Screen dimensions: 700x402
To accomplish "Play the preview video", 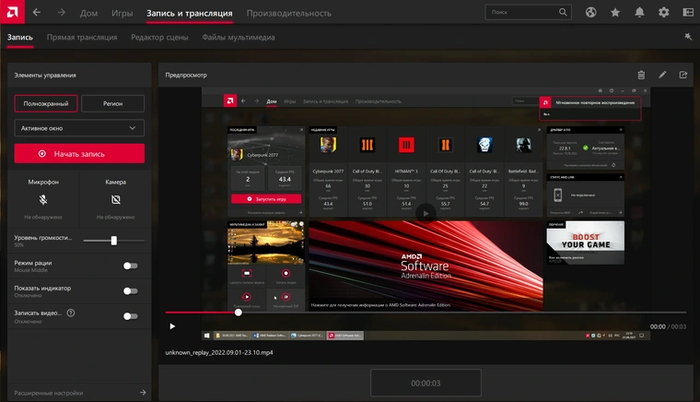I will [x=172, y=326].
